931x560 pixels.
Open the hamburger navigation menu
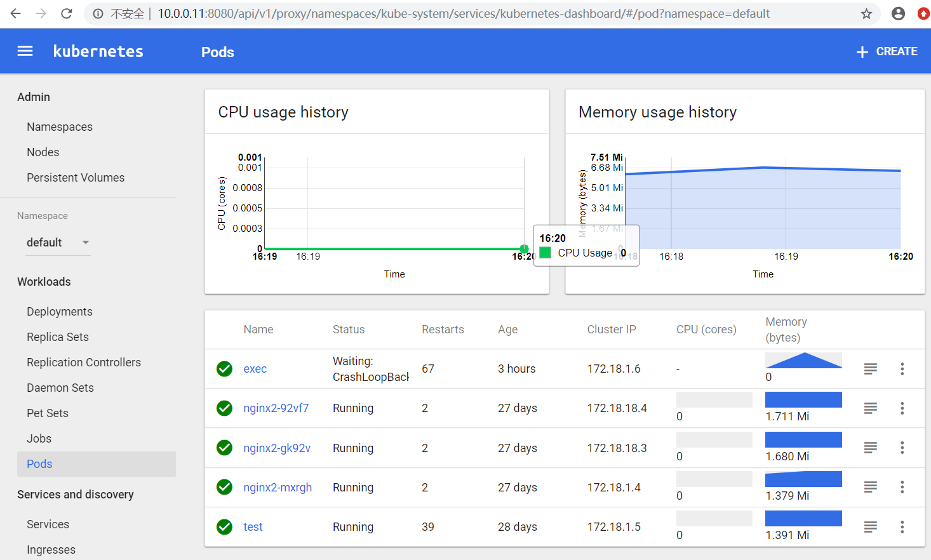(x=25, y=51)
